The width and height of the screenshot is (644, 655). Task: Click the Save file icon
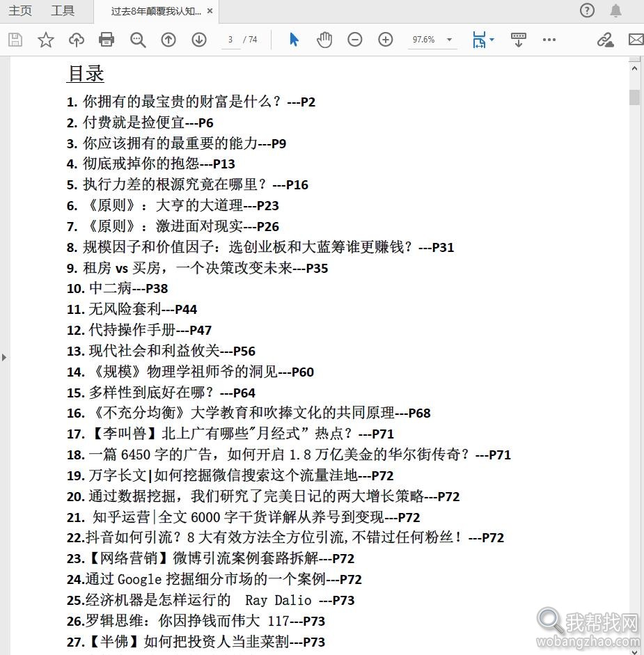pyautogui.click(x=15, y=40)
